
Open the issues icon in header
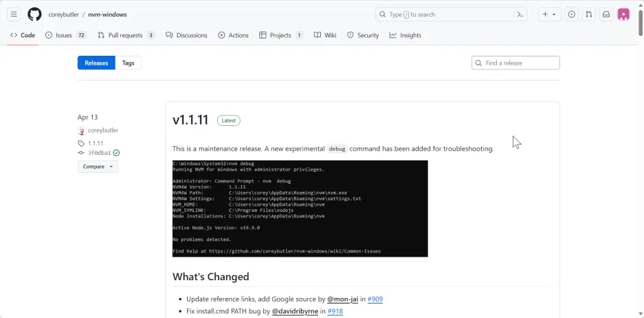click(571, 14)
